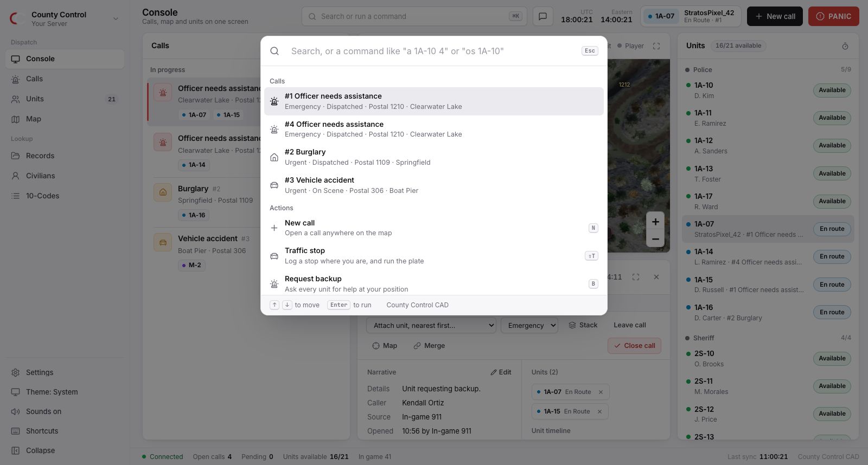This screenshot has width=868, height=465.
Task: Click Close call button
Action: [x=634, y=346]
